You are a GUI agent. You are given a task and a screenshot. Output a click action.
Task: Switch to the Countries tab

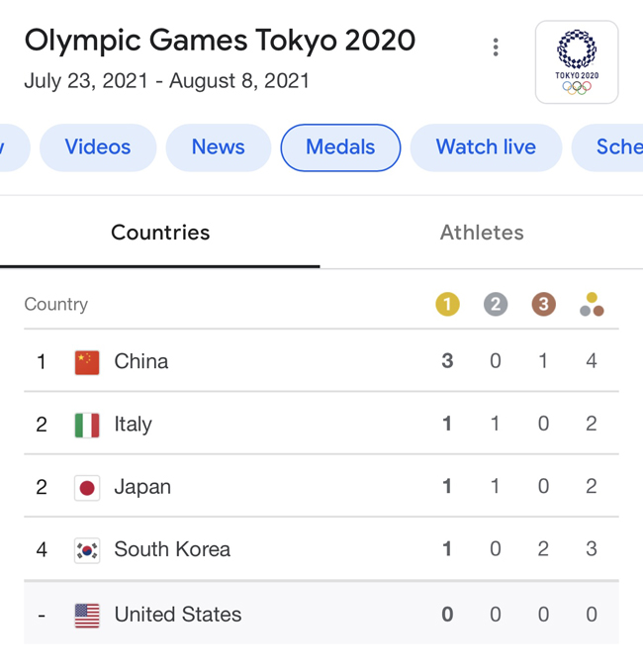pos(160,233)
